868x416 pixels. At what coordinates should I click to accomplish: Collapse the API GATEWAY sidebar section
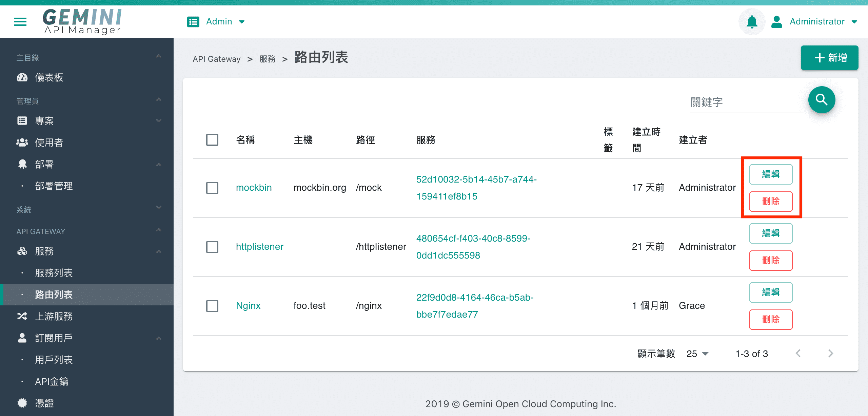pyautogui.click(x=158, y=230)
